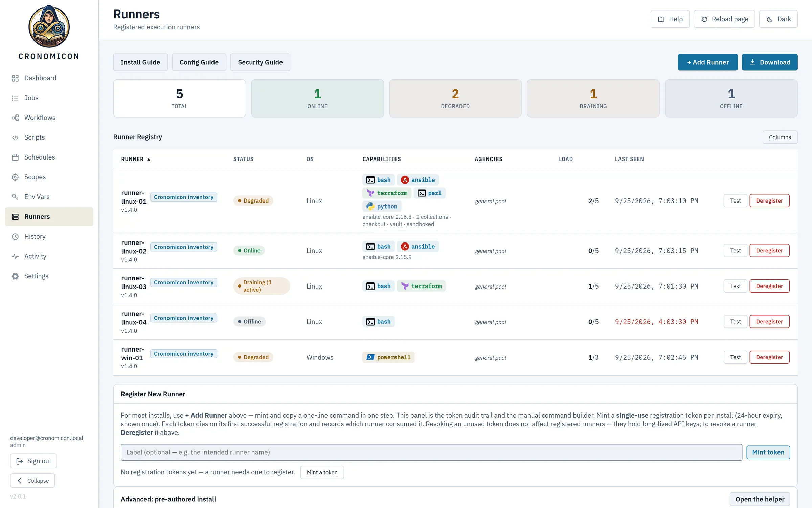Click the Cronomicon logo image

tap(49, 26)
